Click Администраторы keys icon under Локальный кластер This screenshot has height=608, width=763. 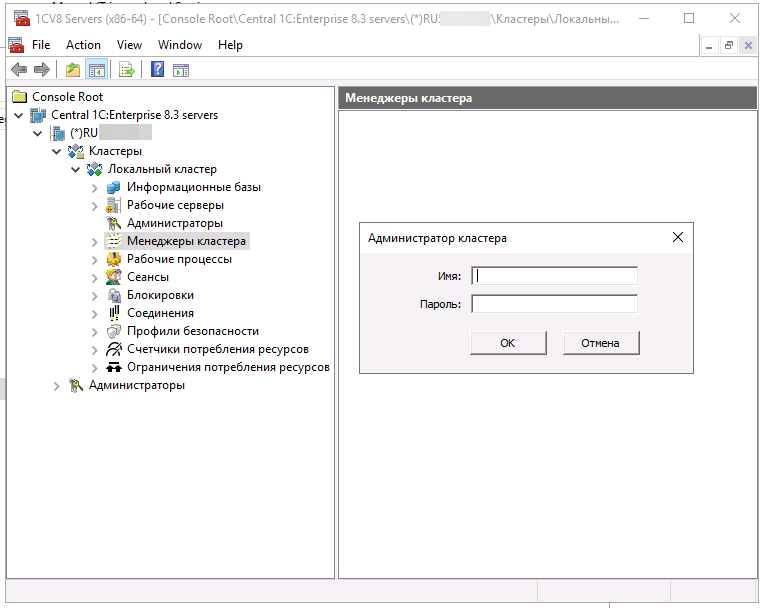click(x=113, y=223)
